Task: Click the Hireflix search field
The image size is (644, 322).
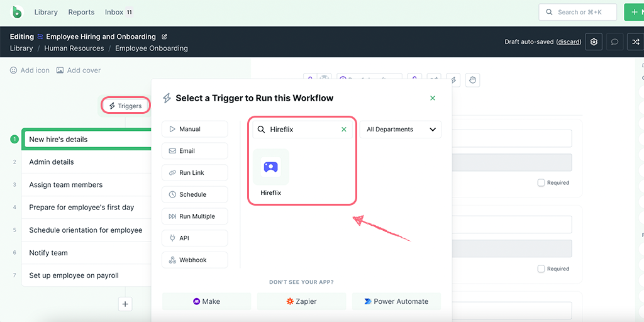Action: [303, 130]
